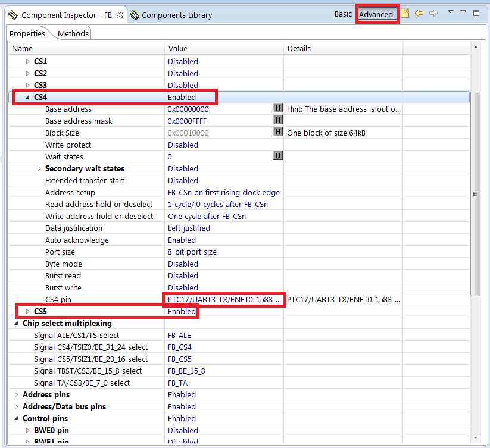The image size is (490, 448).
Task: Switch to Basic view mode
Action: pyautogui.click(x=343, y=14)
